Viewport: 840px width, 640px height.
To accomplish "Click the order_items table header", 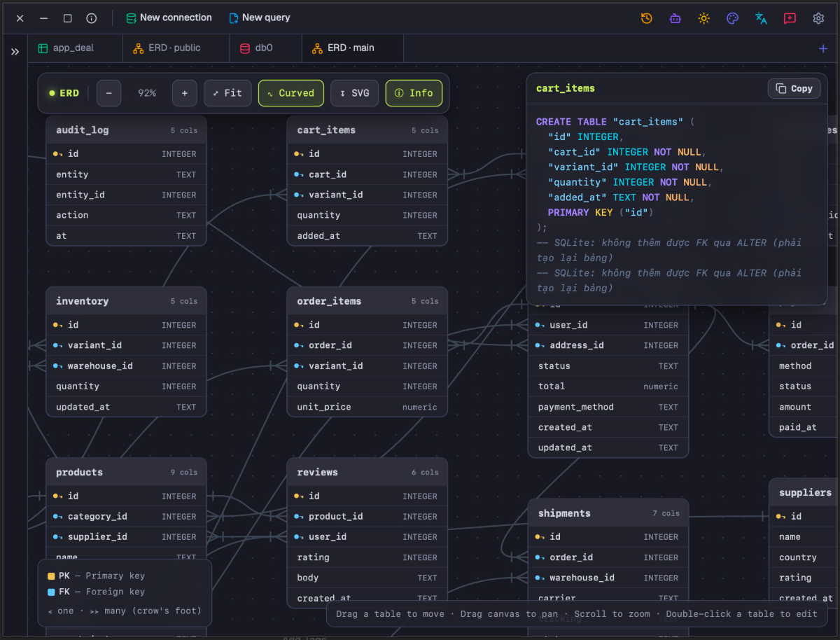I will tap(367, 301).
